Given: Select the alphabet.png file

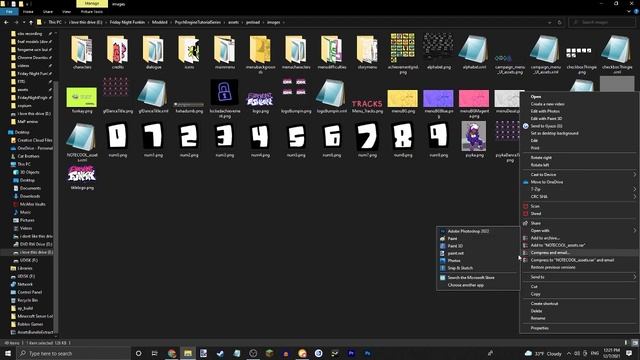Looking at the screenshot, I should (x=438, y=52).
